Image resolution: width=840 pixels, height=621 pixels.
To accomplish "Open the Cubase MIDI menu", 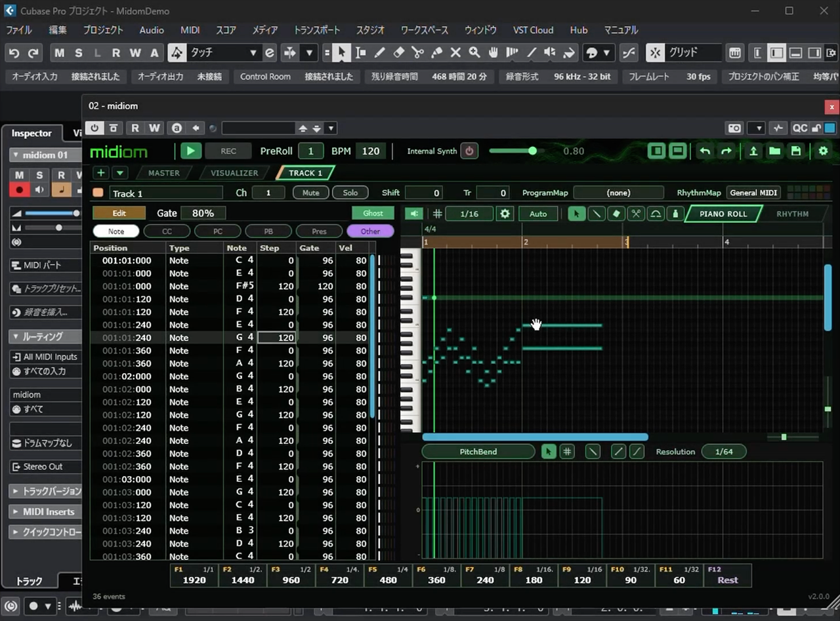I will click(190, 30).
